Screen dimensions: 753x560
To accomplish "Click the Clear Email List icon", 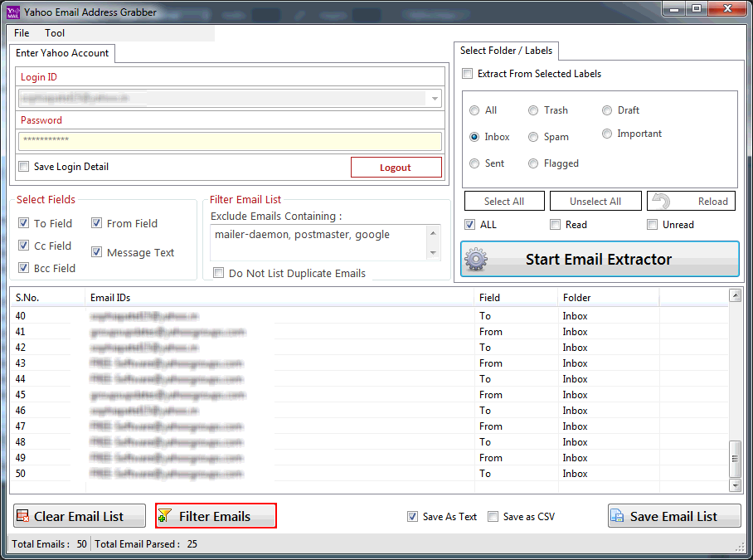I will pyautogui.click(x=22, y=516).
